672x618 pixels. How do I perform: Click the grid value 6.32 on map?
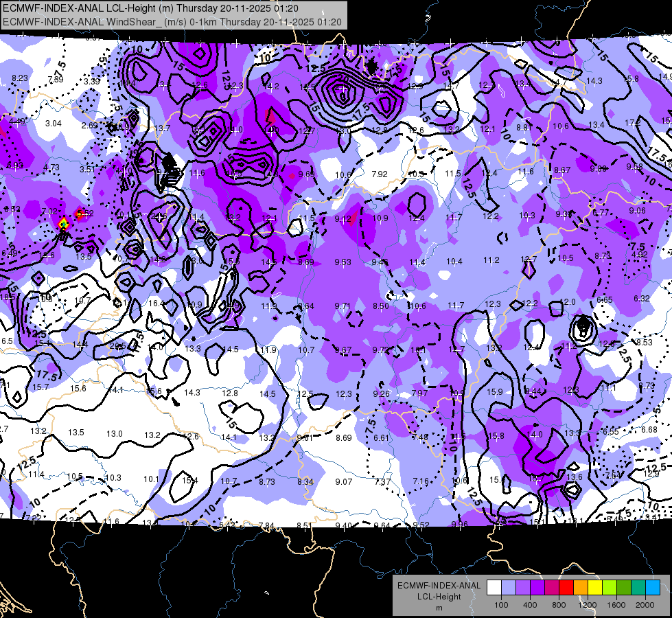642,299
